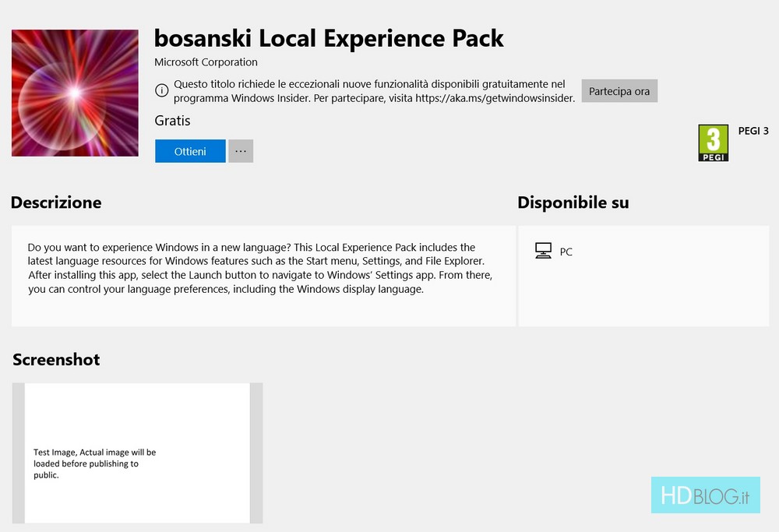
Task: Click the Gratis price label
Action: pos(172,121)
